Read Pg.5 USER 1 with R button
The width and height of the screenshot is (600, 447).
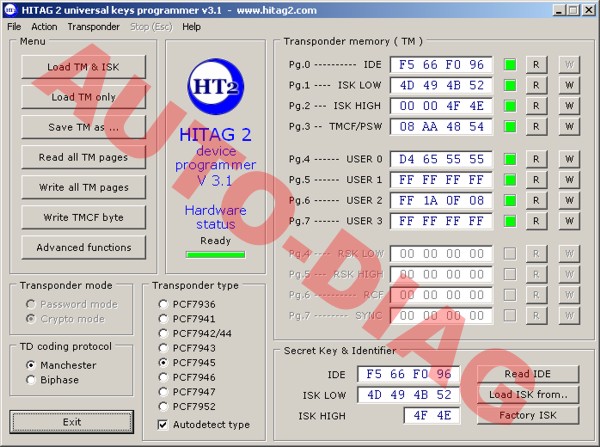536,180
